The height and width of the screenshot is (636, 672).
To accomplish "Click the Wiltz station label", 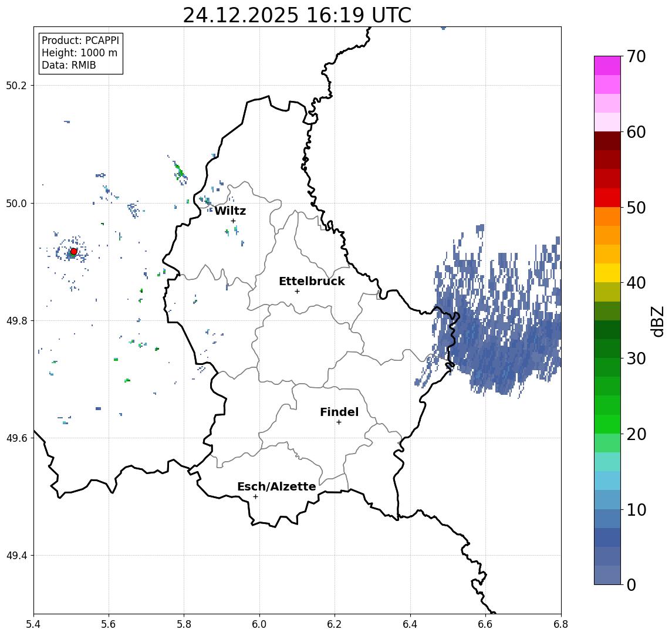I will [x=230, y=211].
